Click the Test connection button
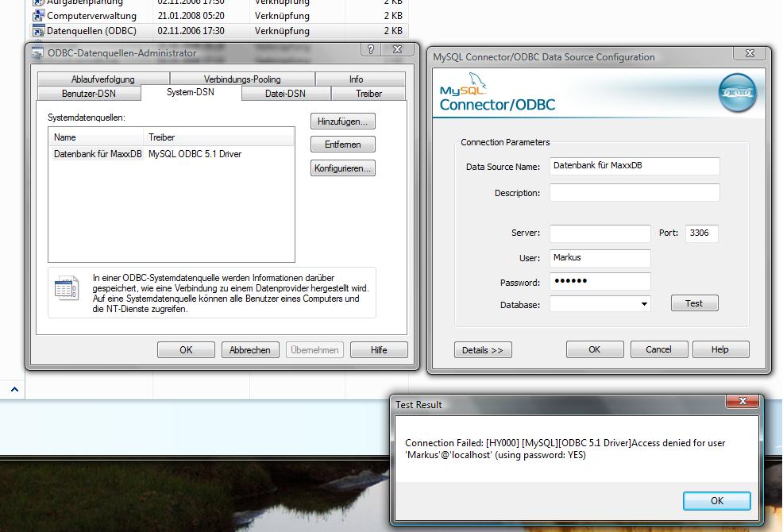Viewport: 783px width, 532px height. pyautogui.click(x=694, y=303)
